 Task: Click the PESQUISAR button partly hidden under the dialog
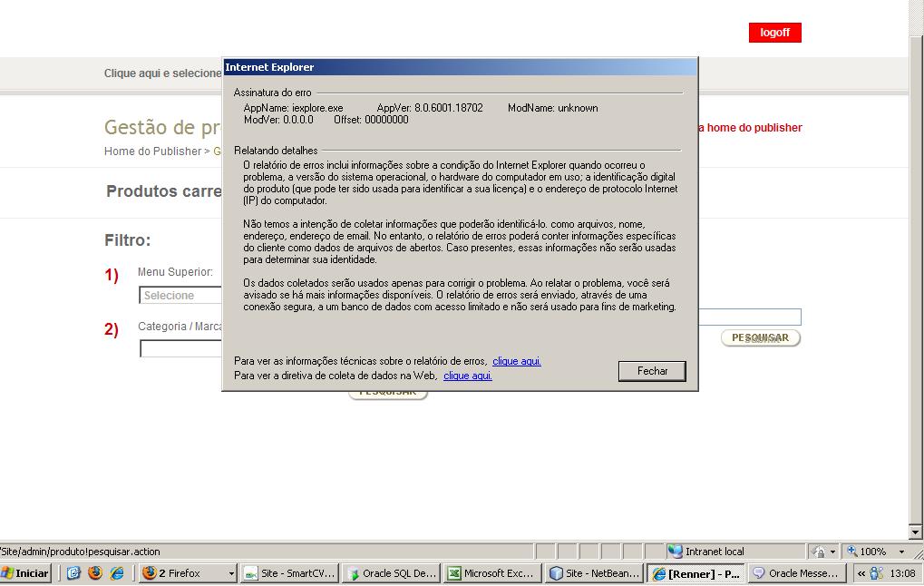click(388, 395)
